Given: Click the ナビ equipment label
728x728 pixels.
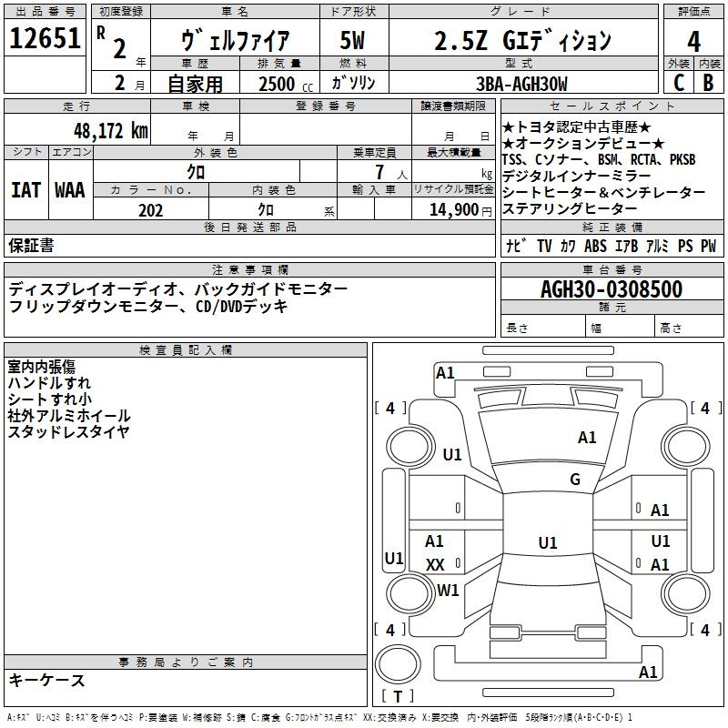Looking at the screenshot, I should point(516,246).
